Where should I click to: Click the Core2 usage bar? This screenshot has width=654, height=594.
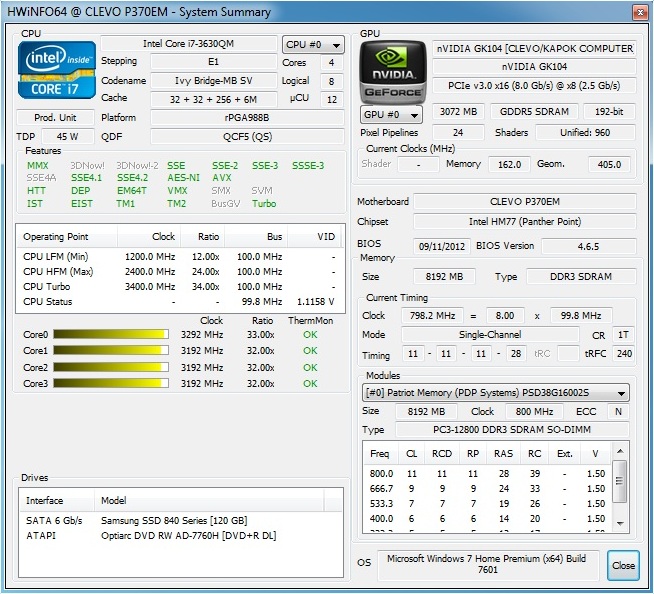tap(111, 367)
